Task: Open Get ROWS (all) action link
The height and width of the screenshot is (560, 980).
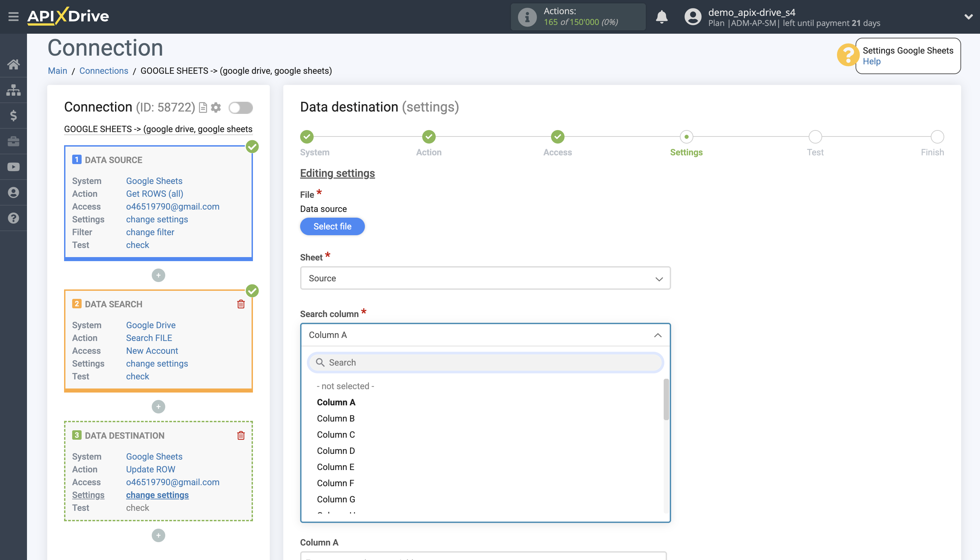Action: (x=154, y=194)
